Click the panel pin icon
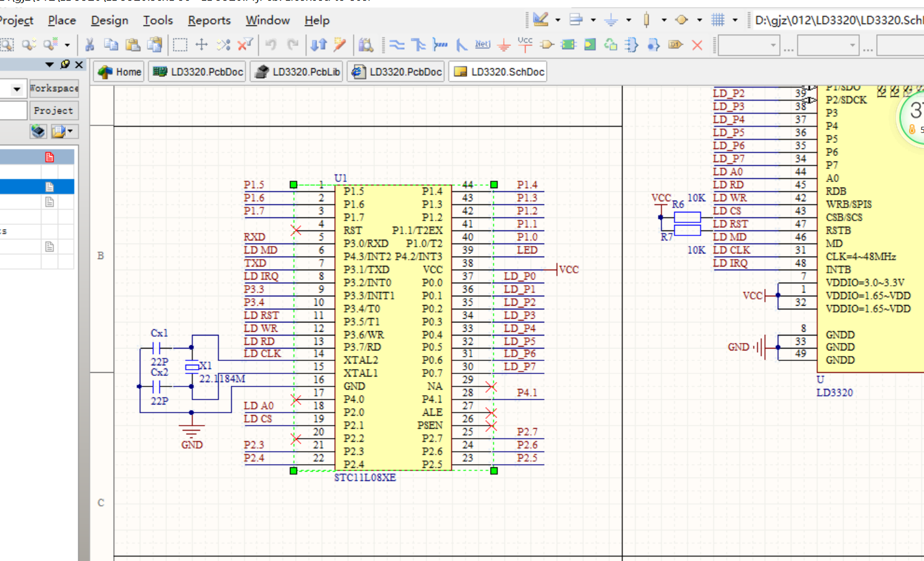The height and width of the screenshot is (561, 924). coord(65,64)
